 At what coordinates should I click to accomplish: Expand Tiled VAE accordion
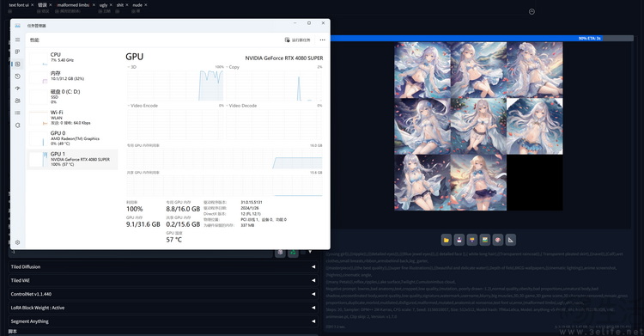coord(163,280)
